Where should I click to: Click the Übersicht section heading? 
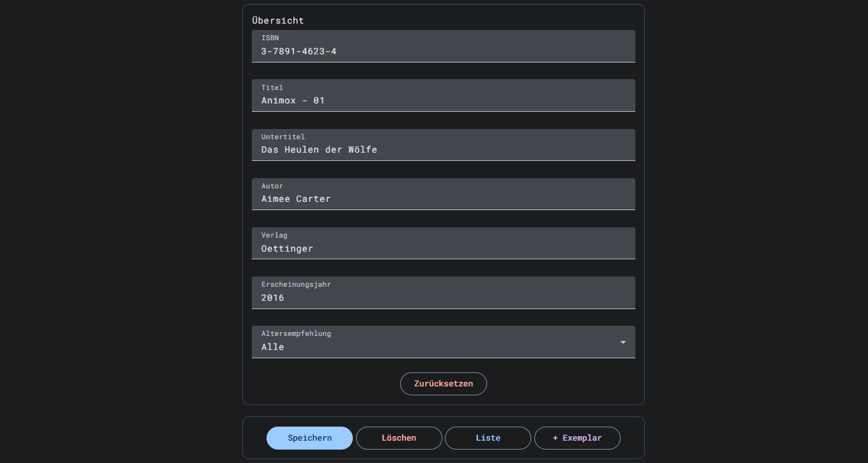(278, 20)
